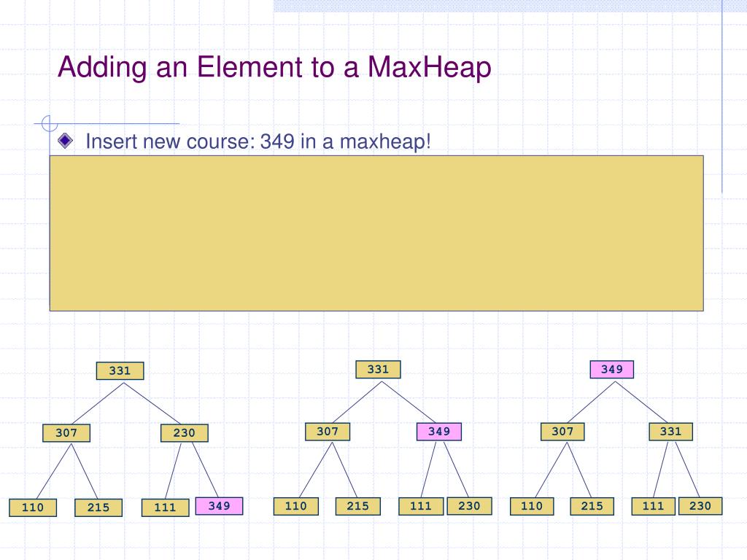Click the diamond bullet before 'Insert new course'

[65, 141]
